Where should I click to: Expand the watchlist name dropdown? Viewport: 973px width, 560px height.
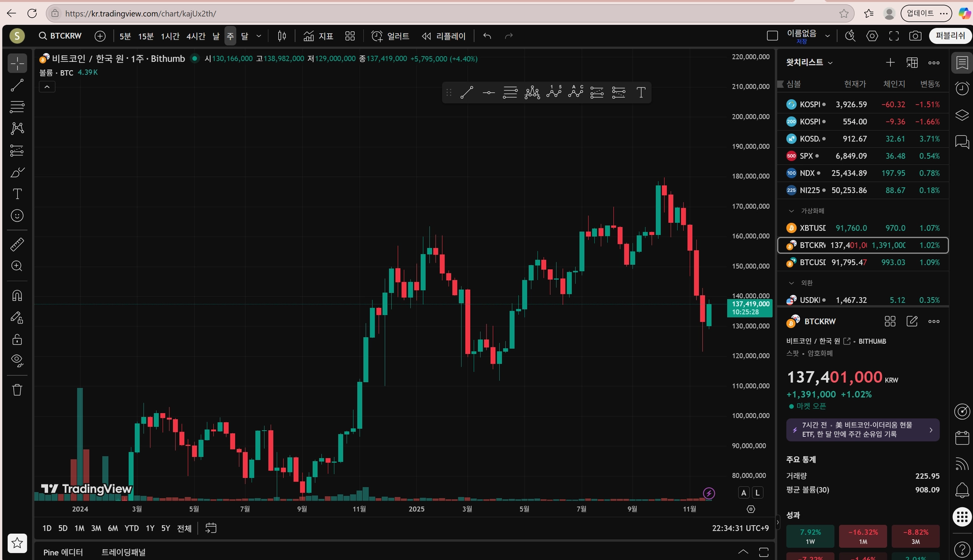tap(830, 63)
